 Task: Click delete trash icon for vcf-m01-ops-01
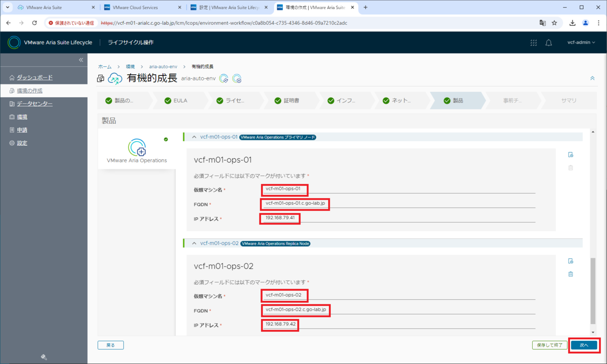pyautogui.click(x=571, y=168)
